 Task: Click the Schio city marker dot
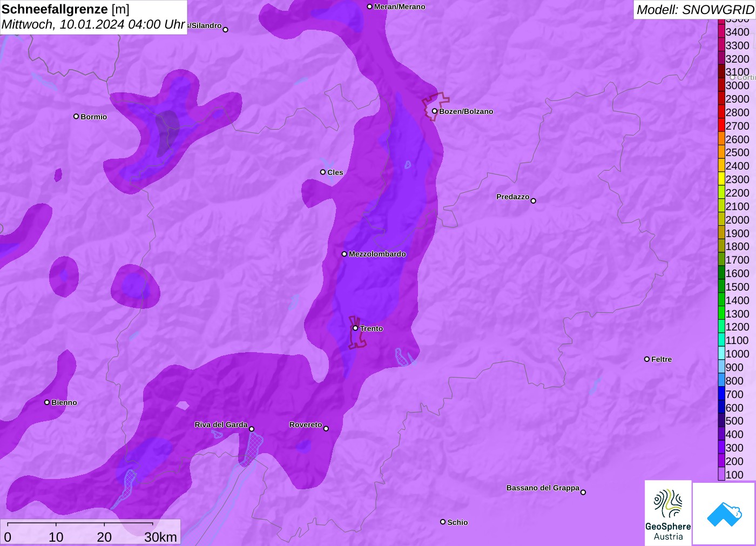click(443, 522)
